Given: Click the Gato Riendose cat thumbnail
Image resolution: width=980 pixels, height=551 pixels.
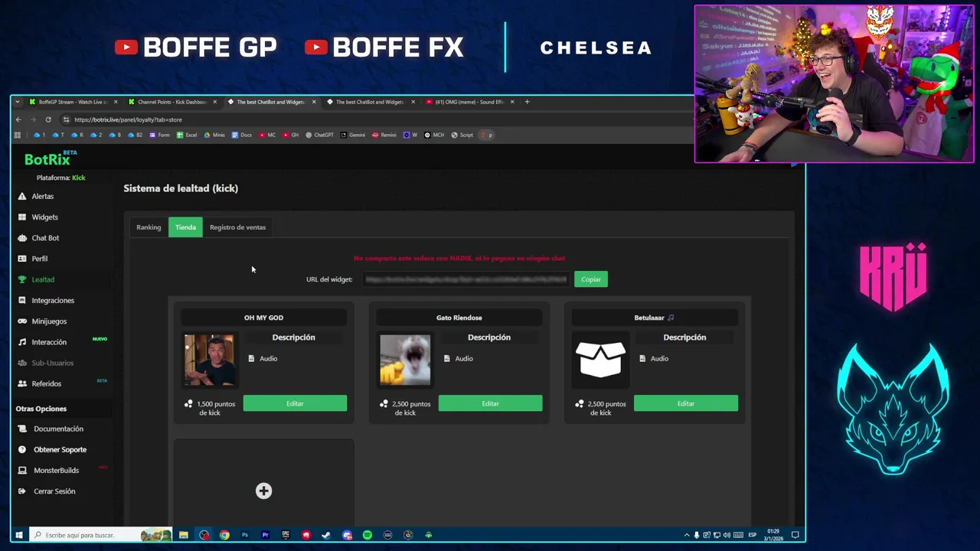Looking at the screenshot, I should (x=405, y=360).
